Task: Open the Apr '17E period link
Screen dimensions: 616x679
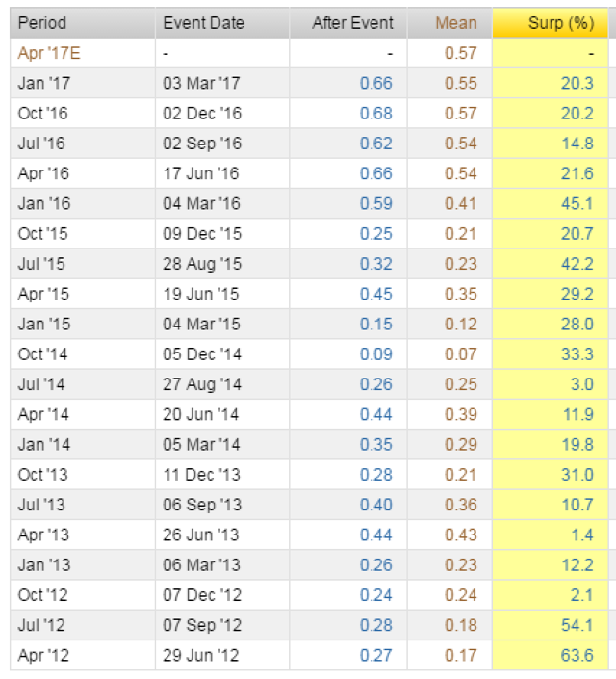Action: click(48, 53)
